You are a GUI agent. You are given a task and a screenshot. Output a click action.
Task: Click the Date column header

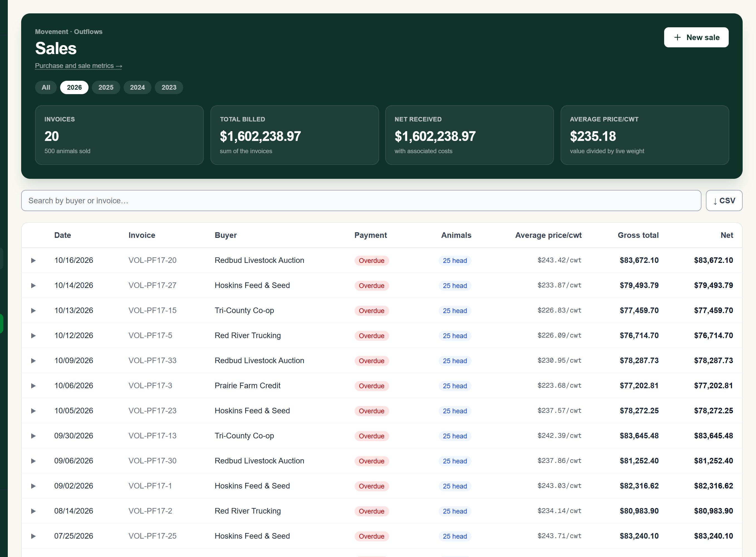pyautogui.click(x=63, y=235)
